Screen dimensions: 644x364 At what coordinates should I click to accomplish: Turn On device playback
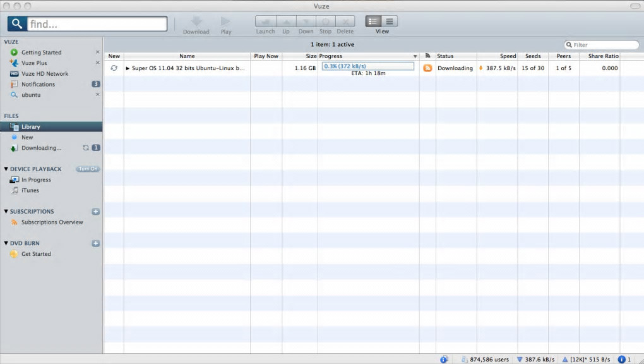pos(88,169)
